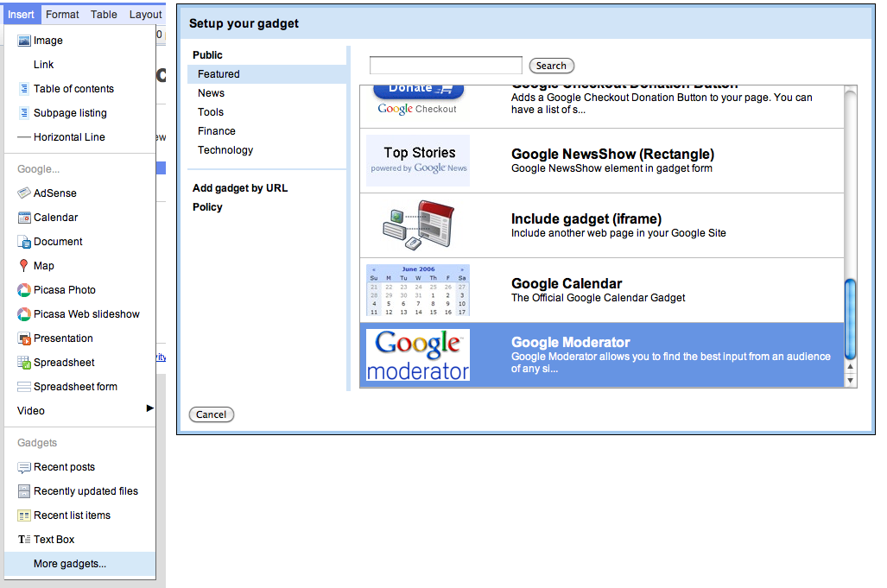Open the Table menu
Screen dimensions: 887x588
point(105,14)
